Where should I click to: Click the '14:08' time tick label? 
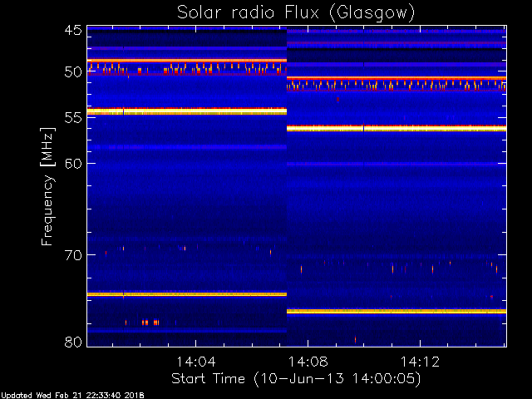(308, 362)
